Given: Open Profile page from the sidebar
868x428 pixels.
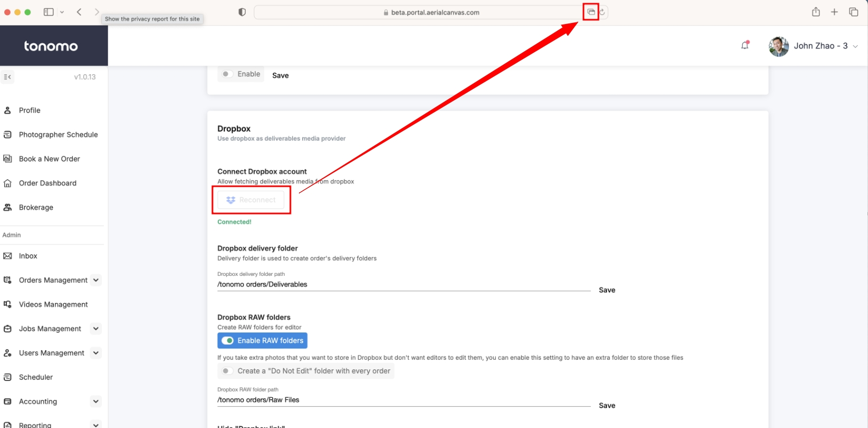Looking at the screenshot, I should 29,110.
